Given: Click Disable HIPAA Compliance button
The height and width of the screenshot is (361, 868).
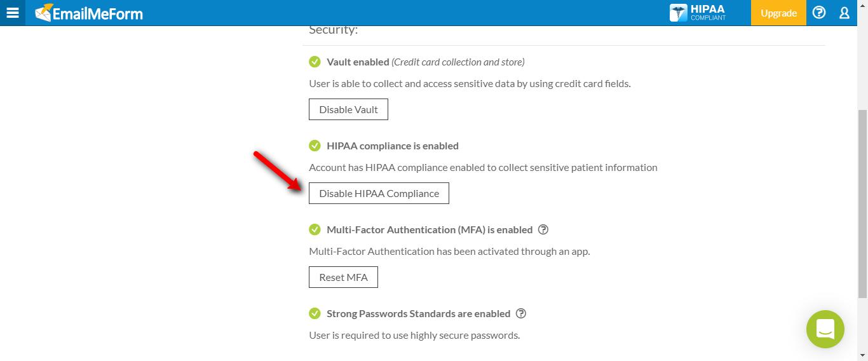Looking at the screenshot, I should tap(379, 193).
